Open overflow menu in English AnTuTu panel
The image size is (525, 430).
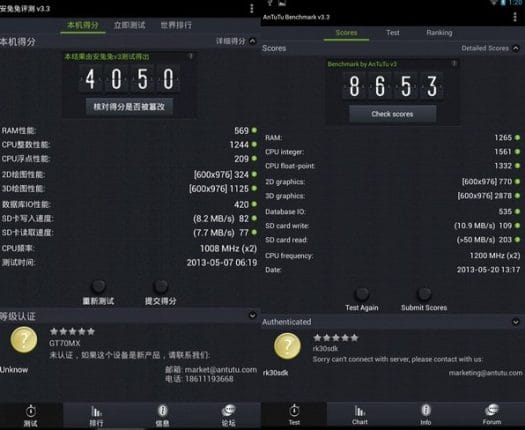click(515, 17)
